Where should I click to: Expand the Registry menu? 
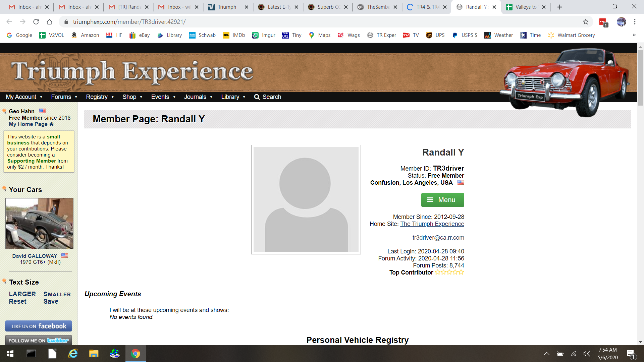tap(100, 97)
